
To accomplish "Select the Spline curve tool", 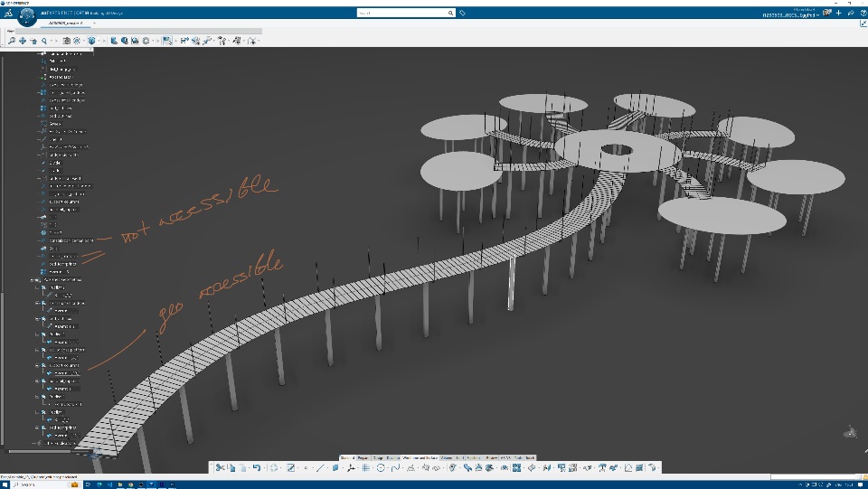I will pos(395,467).
